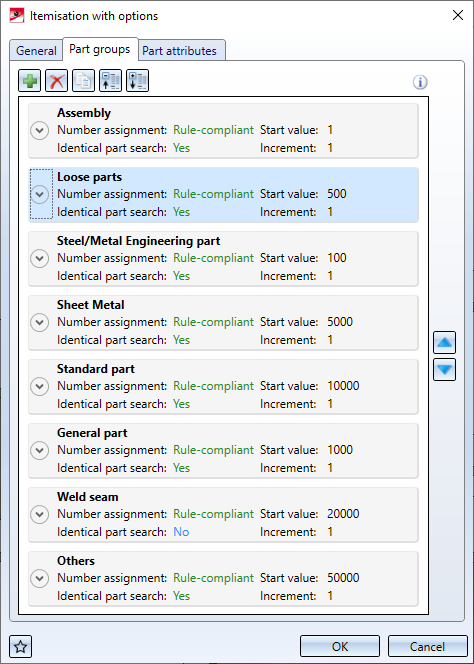The width and height of the screenshot is (474, 664).
Task: Switch to the General tab
Action: click(36, 51)
